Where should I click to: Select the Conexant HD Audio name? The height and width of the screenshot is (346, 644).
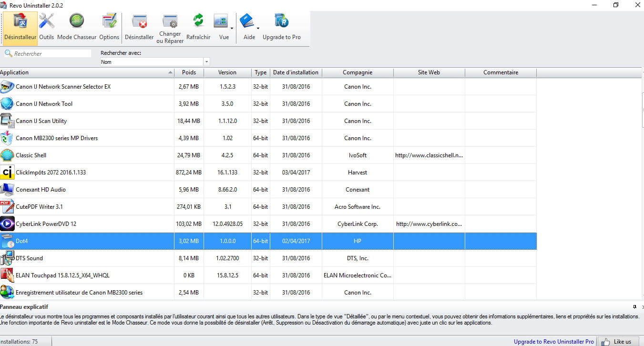(41, 190)
